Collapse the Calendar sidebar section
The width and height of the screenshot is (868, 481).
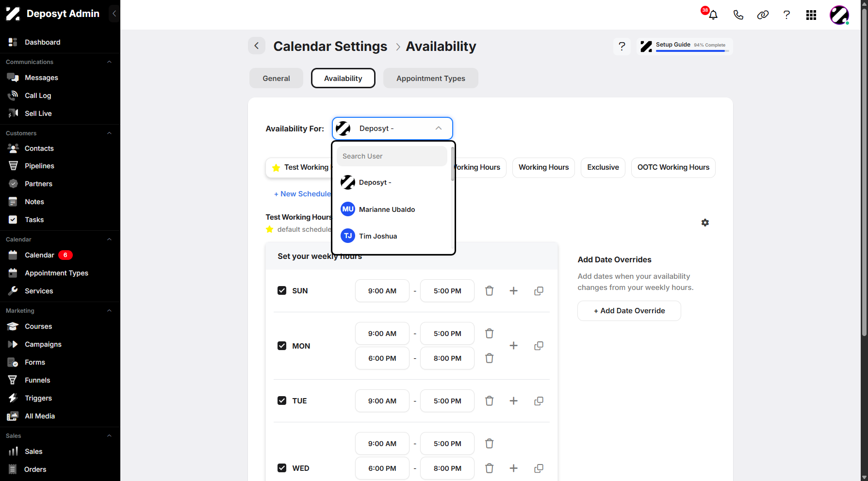(x=109, y=240)
